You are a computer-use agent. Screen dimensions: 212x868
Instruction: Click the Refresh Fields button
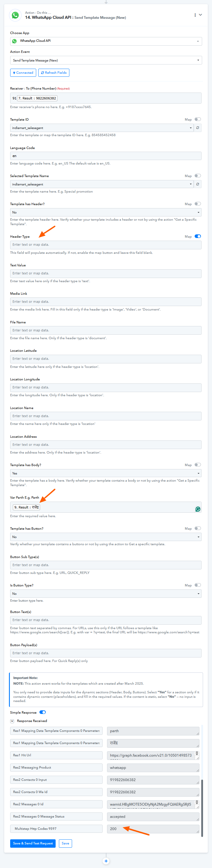click(54, 73)
